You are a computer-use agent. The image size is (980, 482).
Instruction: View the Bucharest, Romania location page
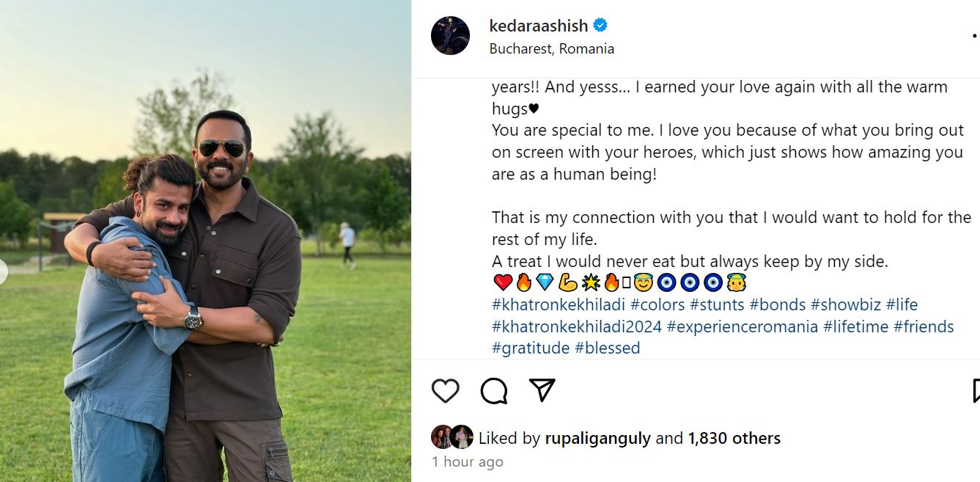tap(551, 49)
